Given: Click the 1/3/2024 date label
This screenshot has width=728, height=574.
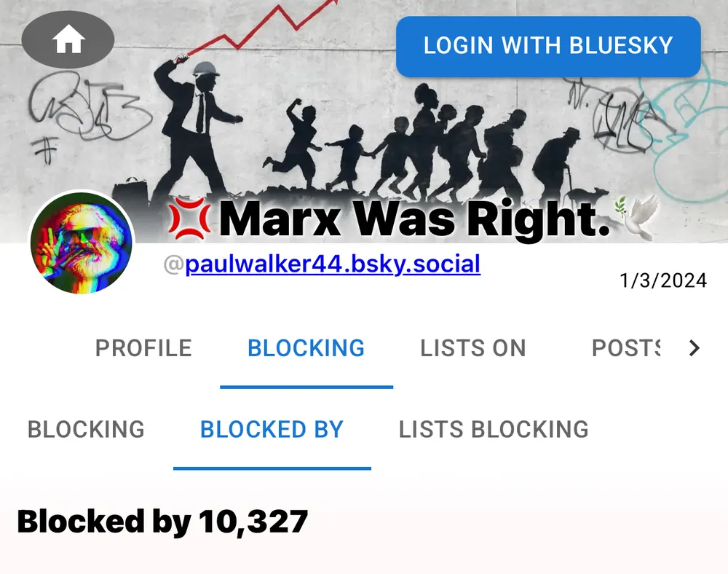Looking at the screenshot, I should coord(663,281).
